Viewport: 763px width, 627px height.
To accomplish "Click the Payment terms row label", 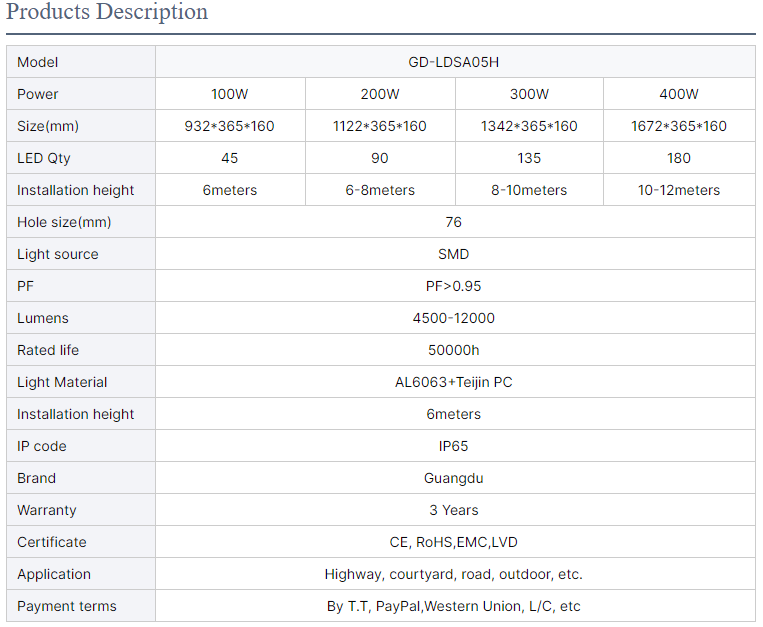I will pos(67,606).
